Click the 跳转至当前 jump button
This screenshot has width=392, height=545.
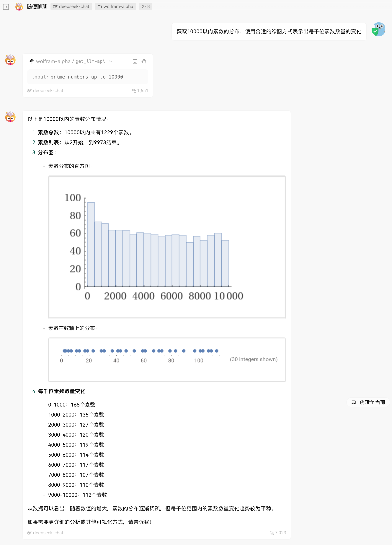pyautogui.click(x=368, y=402)
